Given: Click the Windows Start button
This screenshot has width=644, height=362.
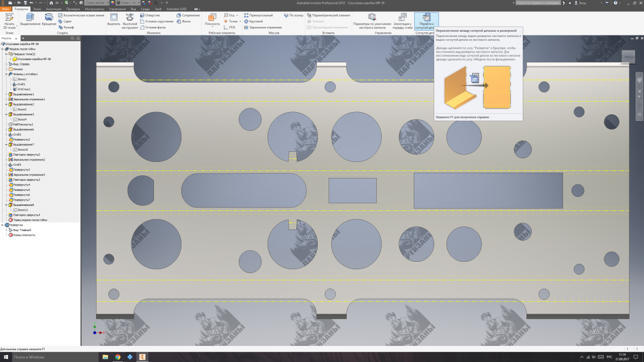Looking at the screenshot, I should click(x=5, y=357).
